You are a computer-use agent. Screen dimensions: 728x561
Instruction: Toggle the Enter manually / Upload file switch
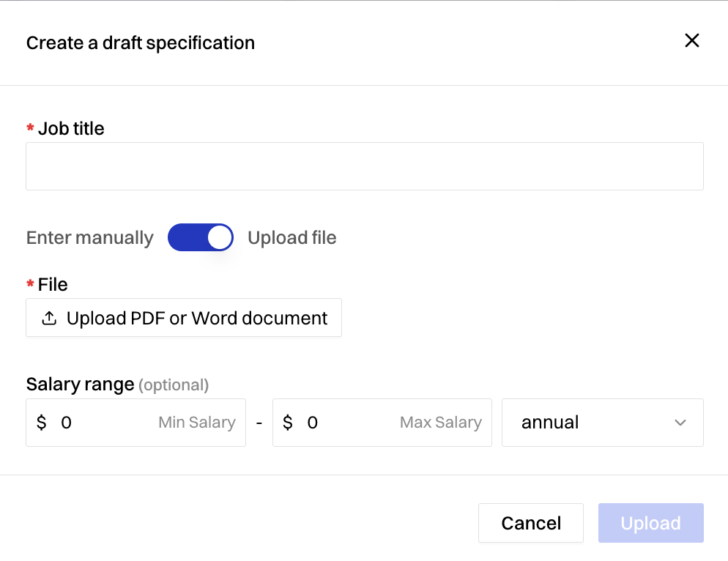pyautogui.click(x=200, y=237)
